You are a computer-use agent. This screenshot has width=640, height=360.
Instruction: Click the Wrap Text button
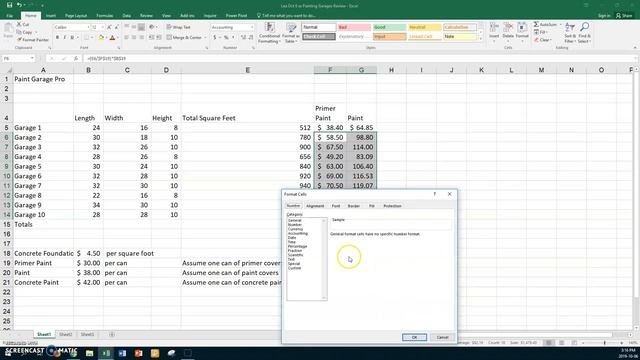[x=179, y=27]
